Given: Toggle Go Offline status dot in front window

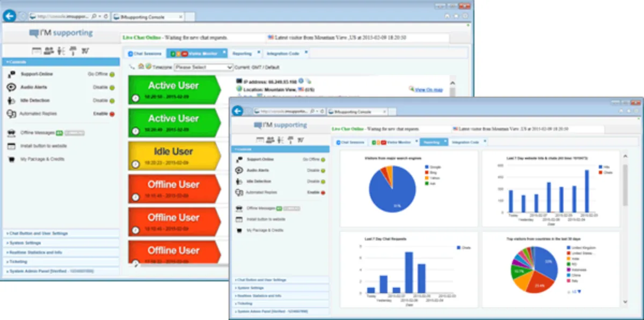Looking at the screenshot, I should point(323,159).
